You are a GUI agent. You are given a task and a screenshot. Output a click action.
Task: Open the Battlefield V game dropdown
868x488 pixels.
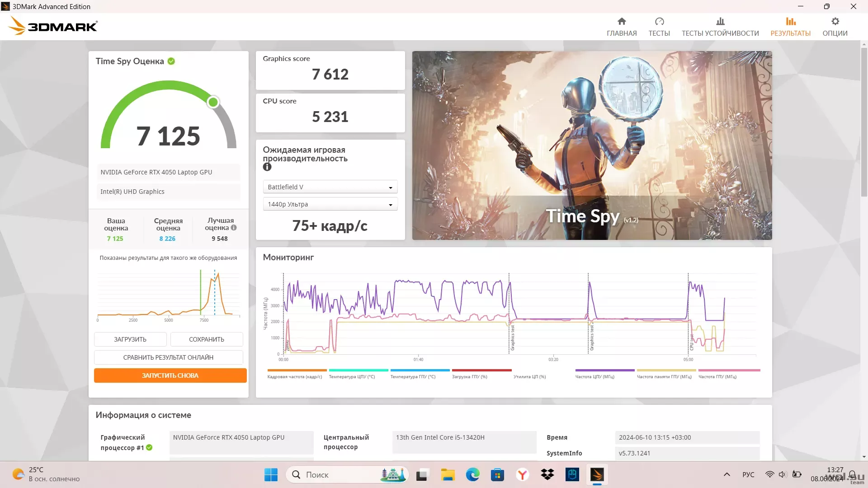point(330,187)
